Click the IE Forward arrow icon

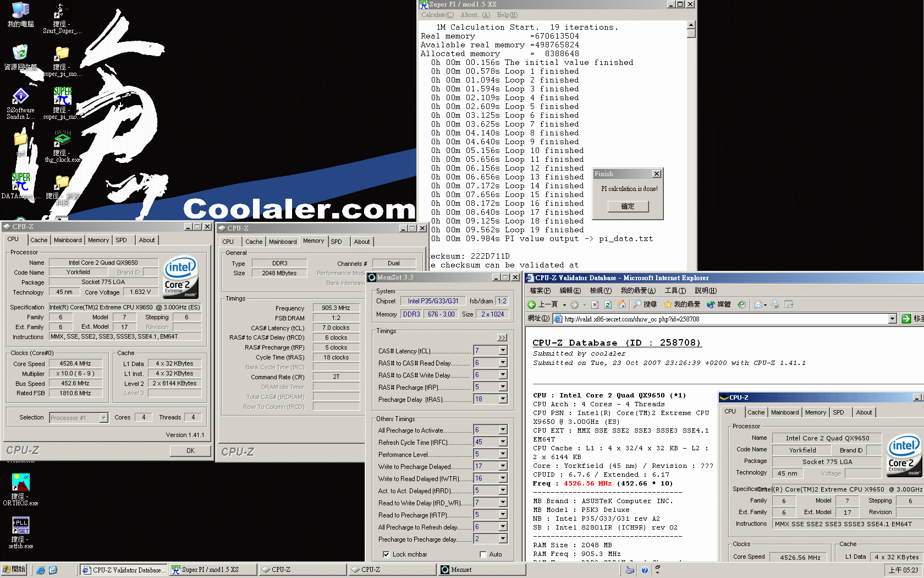coord(574,304)
